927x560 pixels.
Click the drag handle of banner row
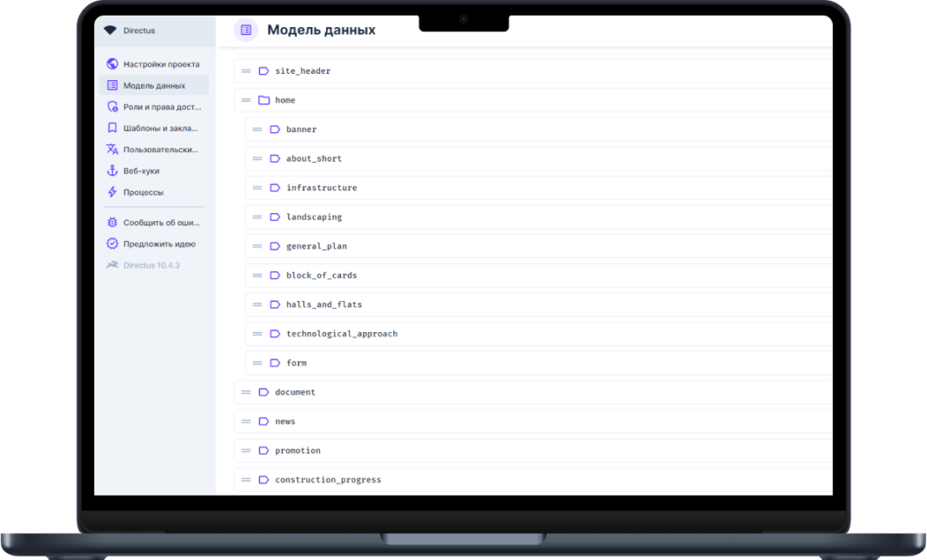tap(257, 129)
